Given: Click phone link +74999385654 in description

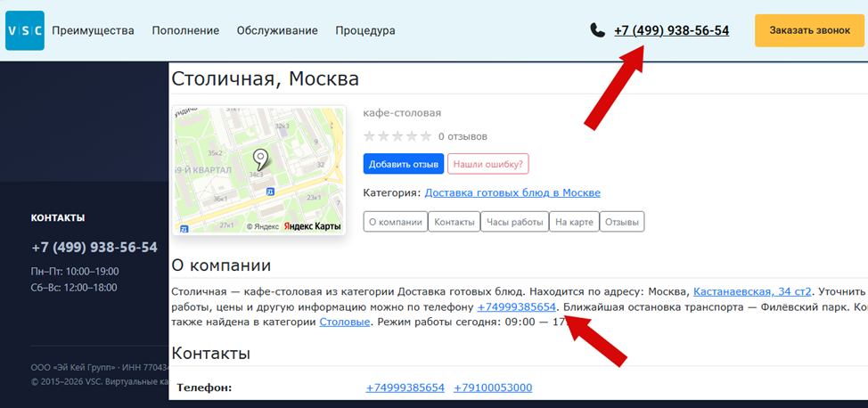Looking at the screenshot, I should 517,306.
